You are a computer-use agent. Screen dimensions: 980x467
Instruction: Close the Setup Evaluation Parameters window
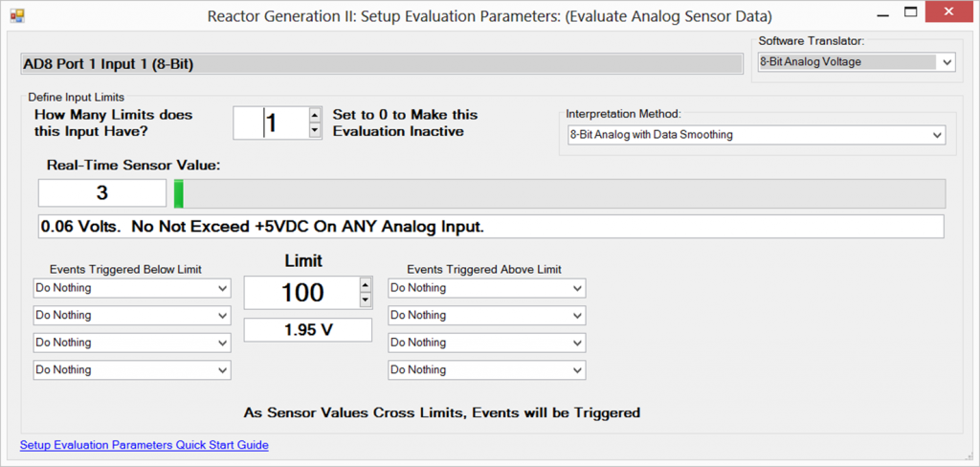click(x=949, y=11)
